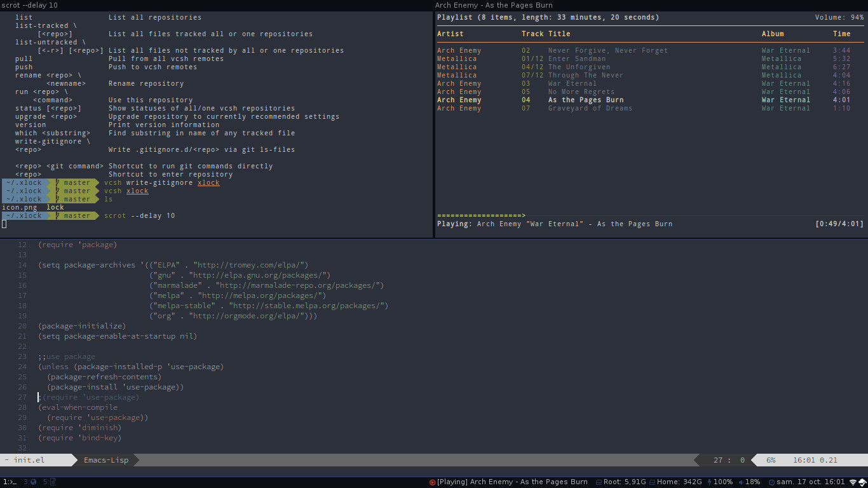
Task: Click the clock icon beside the date
Action: [771, 482]
